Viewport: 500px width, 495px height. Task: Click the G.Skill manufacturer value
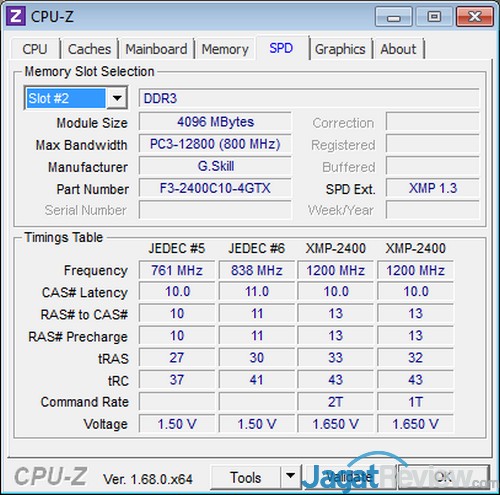[x=215, y=166]
